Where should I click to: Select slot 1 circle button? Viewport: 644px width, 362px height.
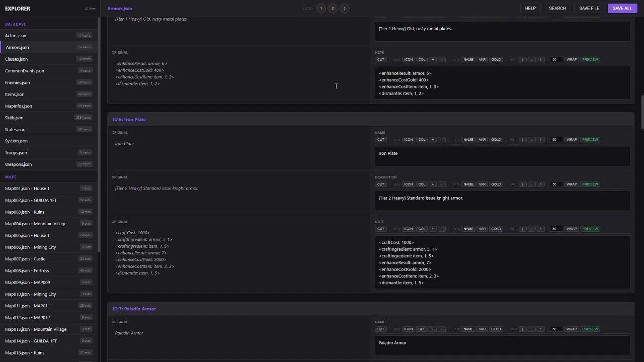(x=321, y=8)
